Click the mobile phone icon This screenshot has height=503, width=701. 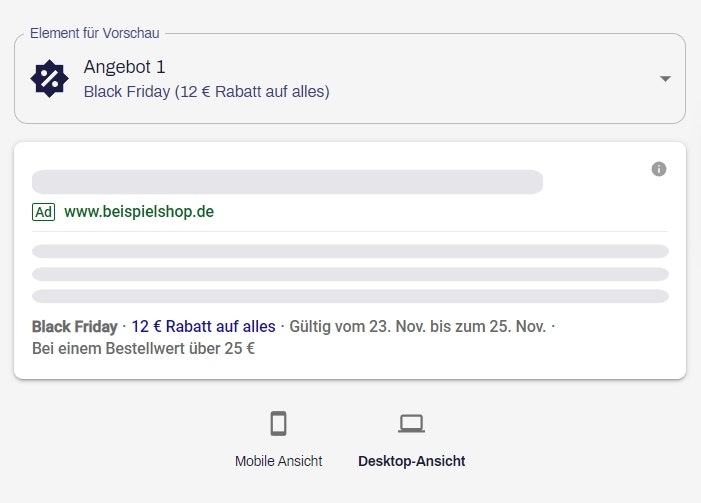(x=278, y=424)
